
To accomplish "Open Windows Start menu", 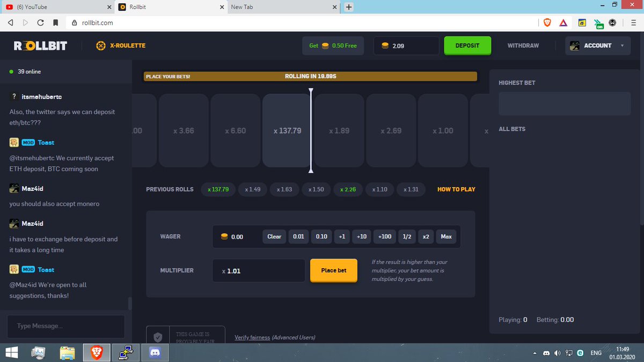I will click(x=11, y=352).
